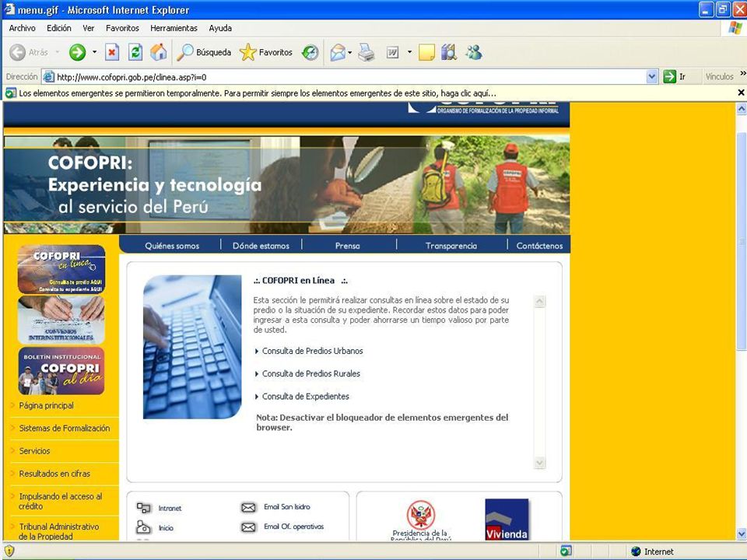Click the Presidencia de la República emblem

[421, 514]
